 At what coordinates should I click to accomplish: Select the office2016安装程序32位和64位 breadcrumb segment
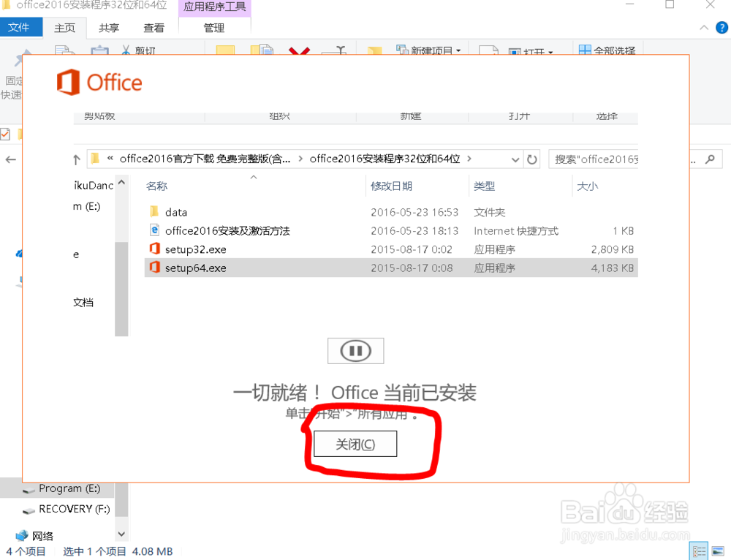tap(385, 159)
